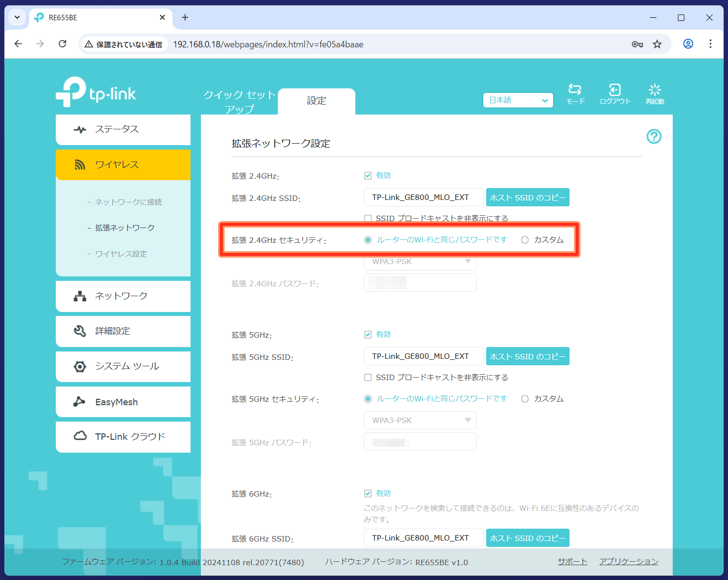The height and width of the screenshot is (580, 728).
Task: Open the tab search chevron
Action: click(x=17, y=17)
